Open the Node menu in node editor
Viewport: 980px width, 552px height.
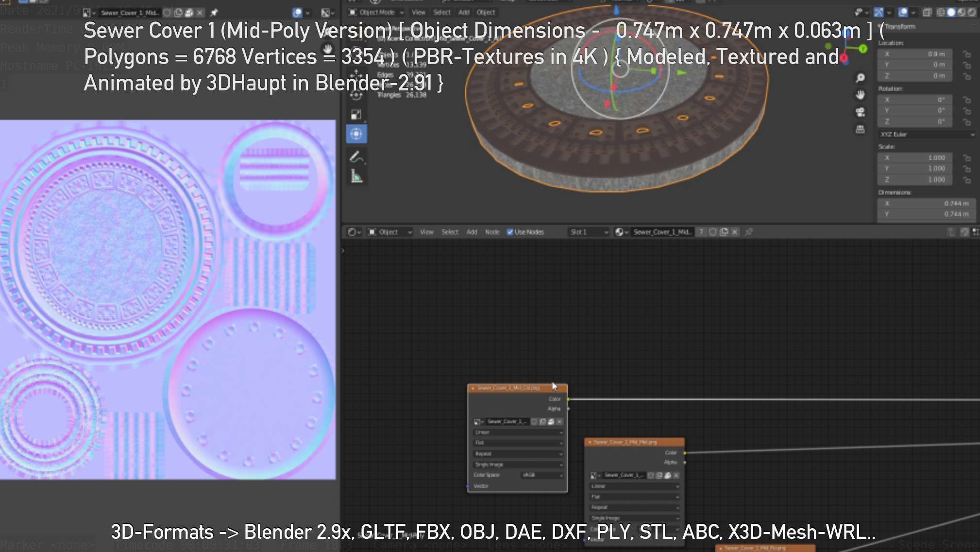492,232
